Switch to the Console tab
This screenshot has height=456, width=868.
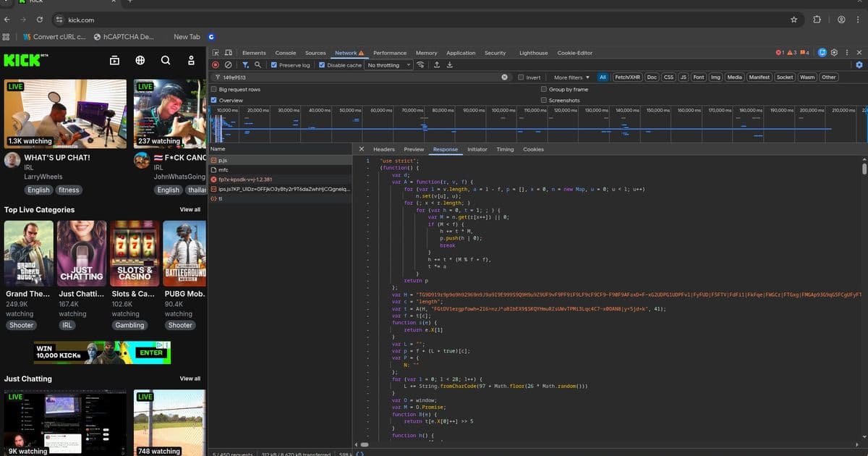tap(285, 53)
